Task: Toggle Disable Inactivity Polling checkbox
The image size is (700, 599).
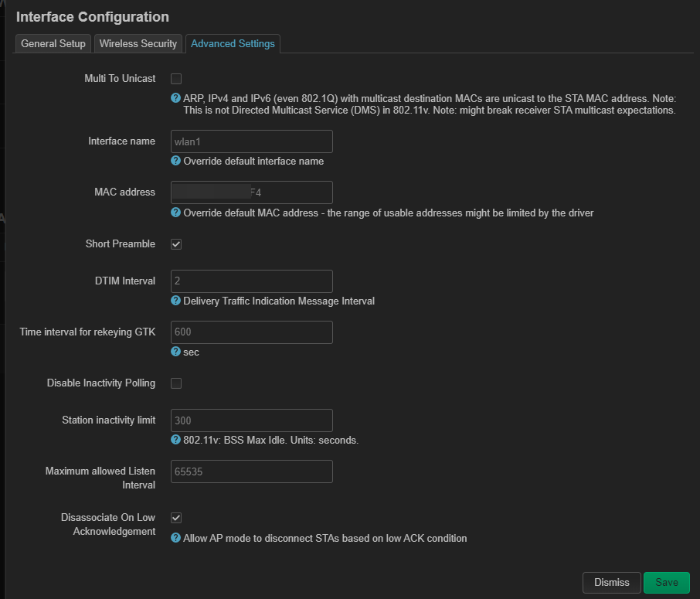Action: coord(176,383)
